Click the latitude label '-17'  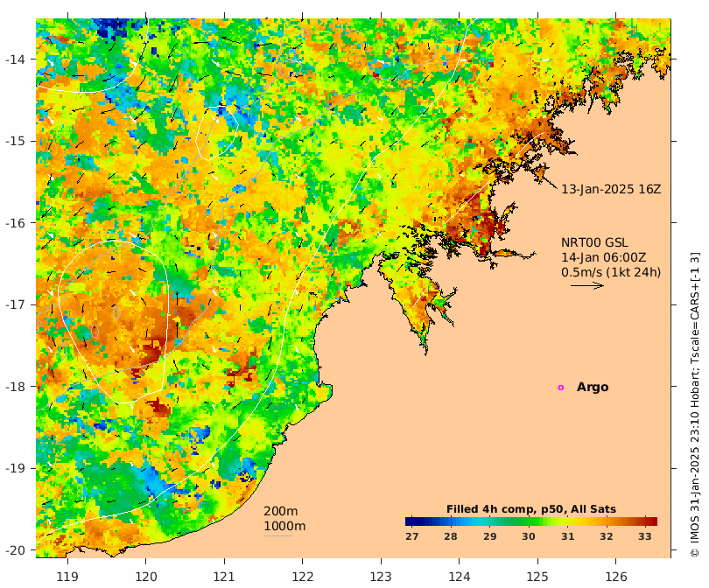tap(15, 304)
